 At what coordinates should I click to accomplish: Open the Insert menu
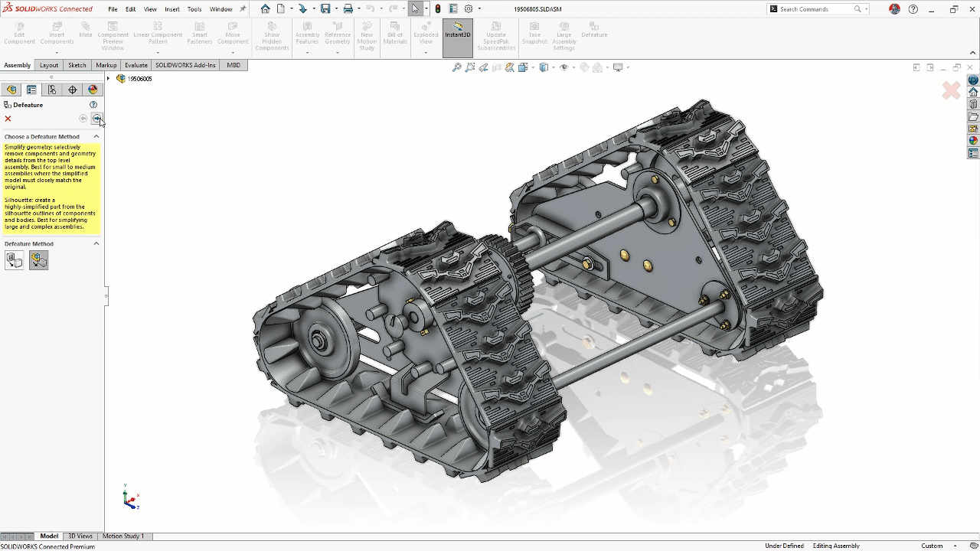pyautogui.click(x=172, y=9)
